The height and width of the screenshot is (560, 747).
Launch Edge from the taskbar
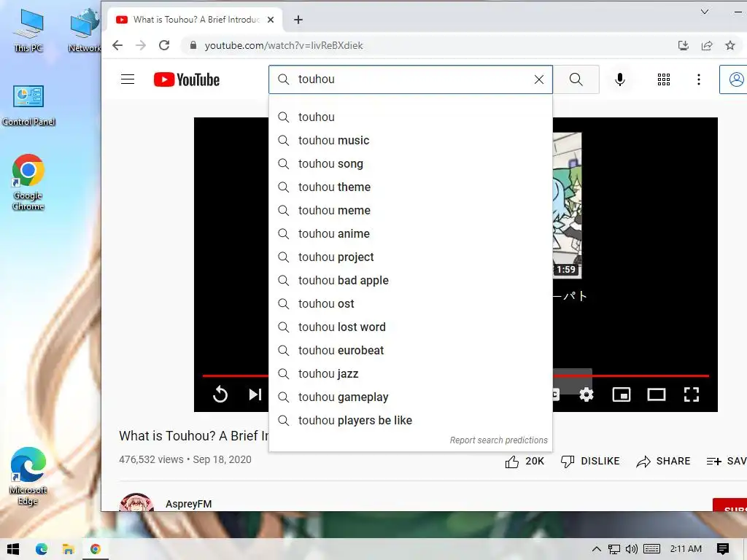[x=42, y=549]
